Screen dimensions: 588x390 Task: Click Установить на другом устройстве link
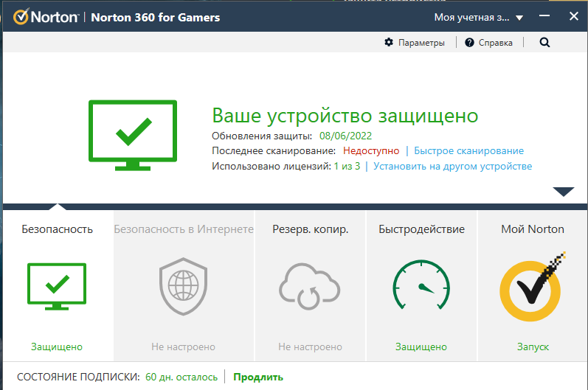tap(453, 166)
